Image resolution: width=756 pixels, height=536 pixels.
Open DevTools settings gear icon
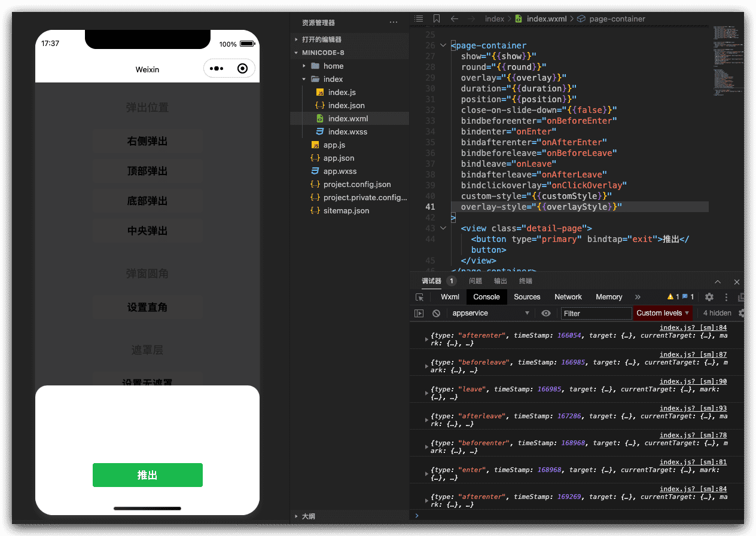(x=709, y=297)
